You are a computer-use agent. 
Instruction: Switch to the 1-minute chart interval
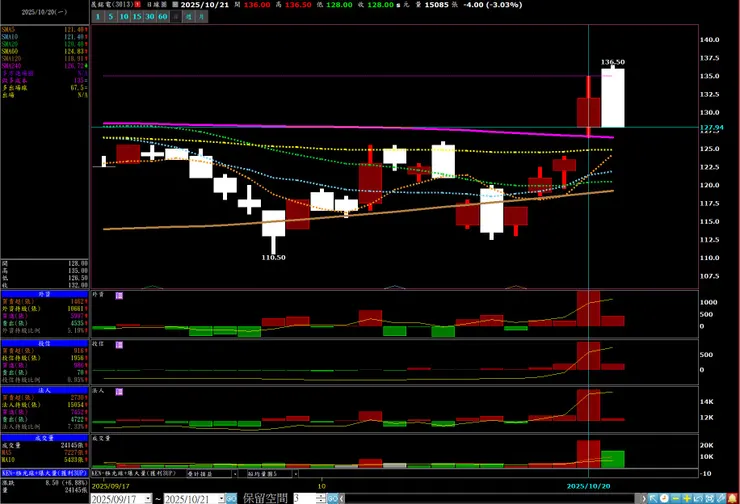98,17
